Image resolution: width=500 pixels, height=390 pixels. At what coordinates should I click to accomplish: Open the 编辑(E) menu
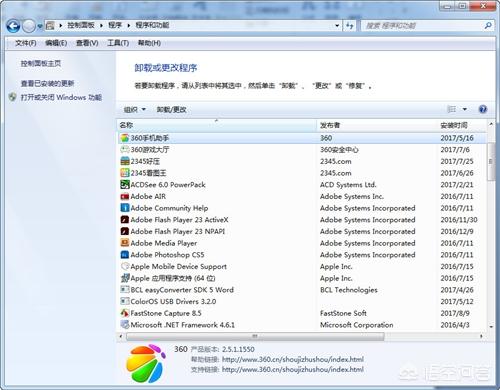click(x=56, y=43)
